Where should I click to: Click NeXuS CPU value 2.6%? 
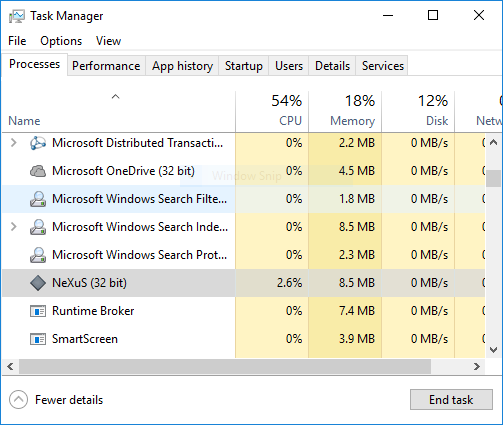point(289,283)
